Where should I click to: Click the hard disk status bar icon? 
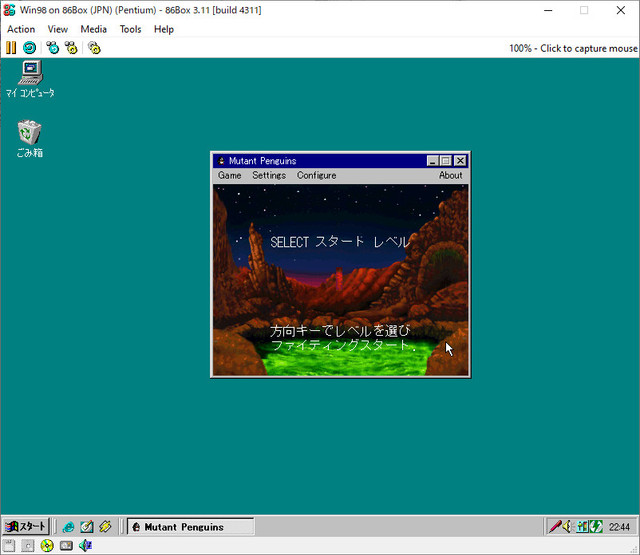(x=66, y=546)
